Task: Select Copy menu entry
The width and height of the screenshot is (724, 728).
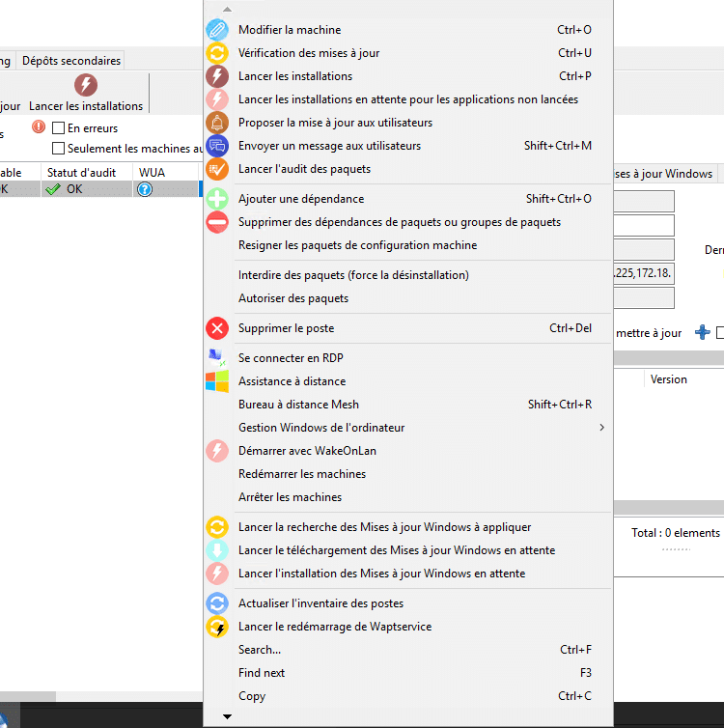Action: point(408,696)
